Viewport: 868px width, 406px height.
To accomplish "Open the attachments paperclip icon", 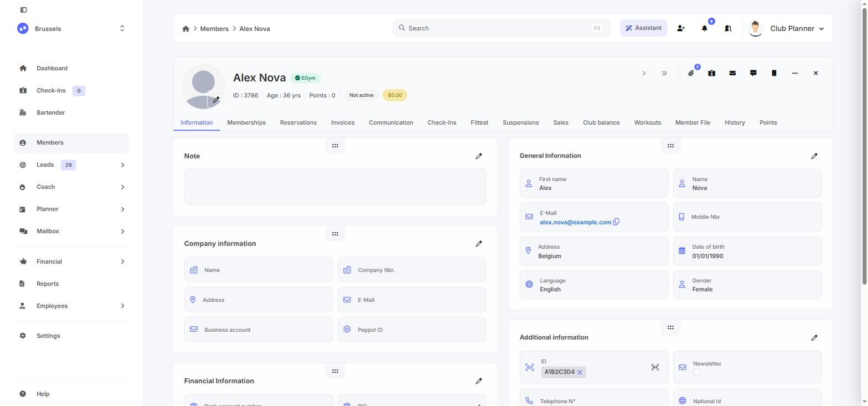I will (x=691, y=73).
